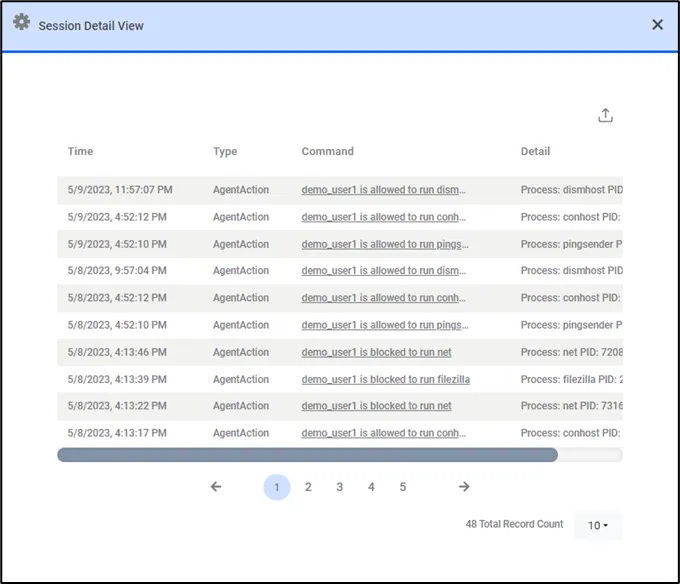Click time cell 5/8/2023, 4:13:22 PM

[x=117, y=406]
